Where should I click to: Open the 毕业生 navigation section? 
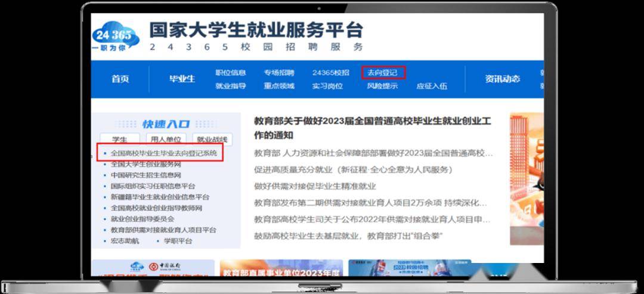point(182,79)
